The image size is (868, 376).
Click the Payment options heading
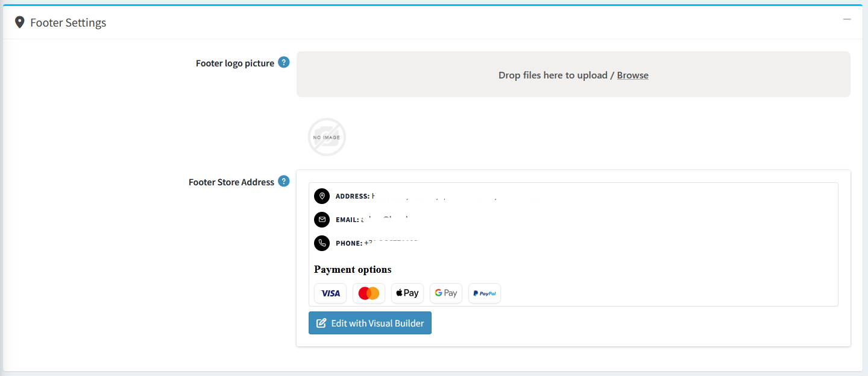(x=353, y=269)
